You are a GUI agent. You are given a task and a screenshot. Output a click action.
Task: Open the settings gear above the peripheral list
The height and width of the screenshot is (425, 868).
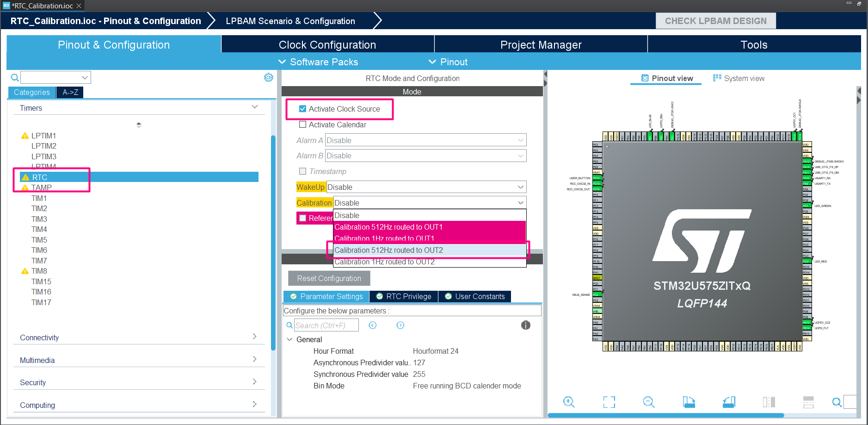click(x=269, y=77)
